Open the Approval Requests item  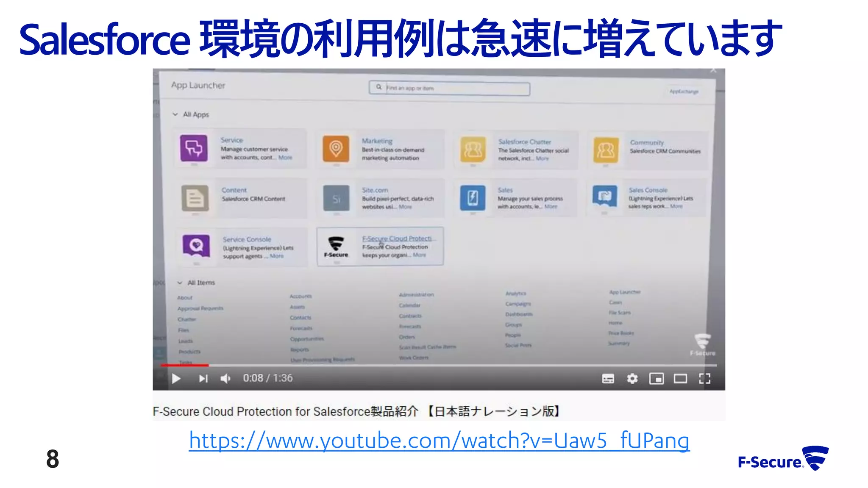tap(200, 308)
